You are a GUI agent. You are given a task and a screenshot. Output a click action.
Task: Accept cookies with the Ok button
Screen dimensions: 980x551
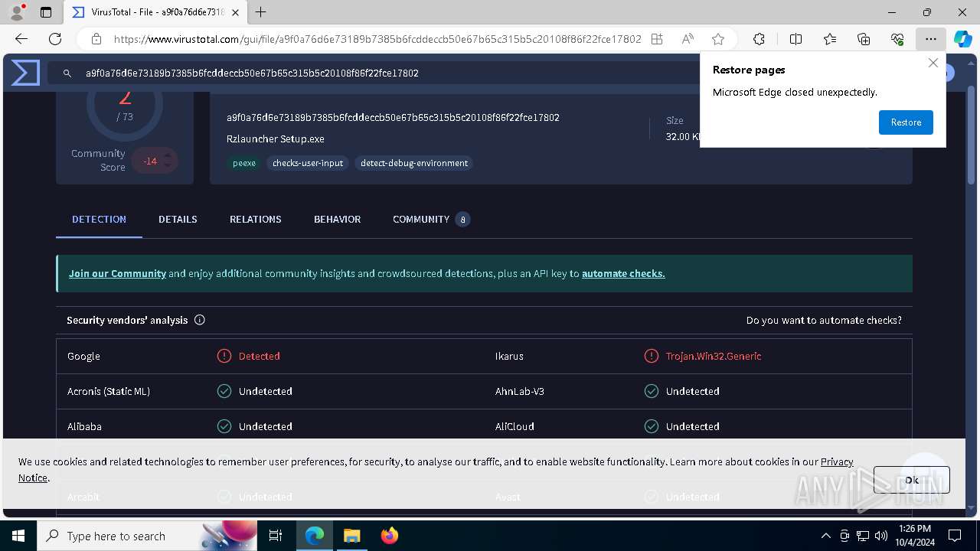(911, 480)
